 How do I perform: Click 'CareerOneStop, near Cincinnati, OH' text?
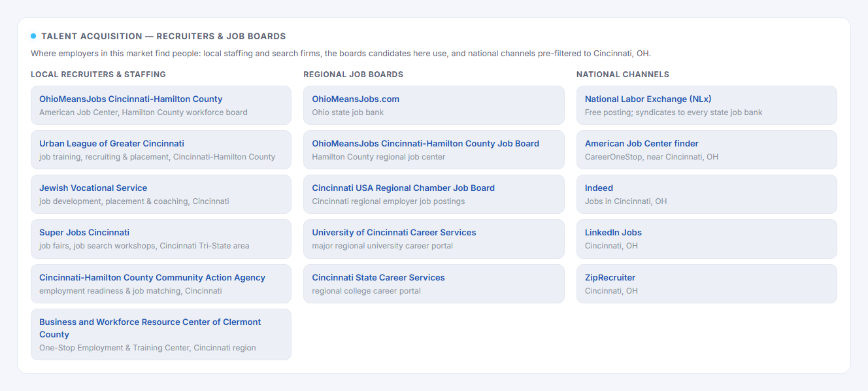click(651, 157)
